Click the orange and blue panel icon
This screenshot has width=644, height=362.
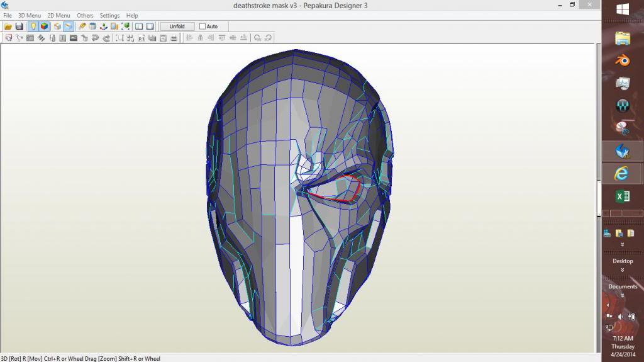click(114, 26)
